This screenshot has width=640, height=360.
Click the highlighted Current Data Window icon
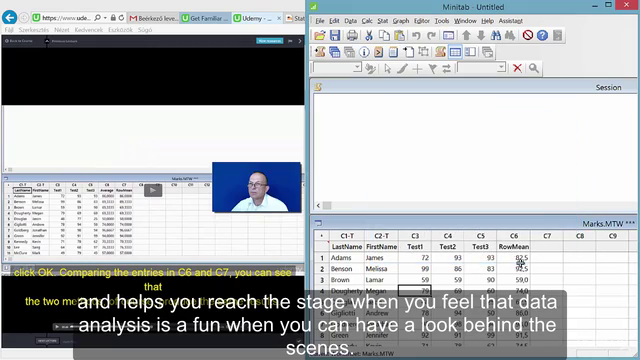point(455,52)
